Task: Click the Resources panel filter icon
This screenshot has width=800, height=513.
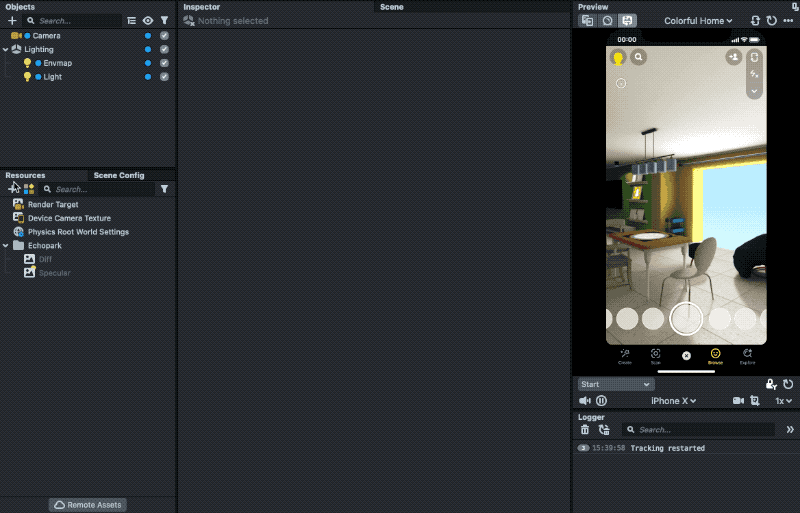Action: coord(164,189)
